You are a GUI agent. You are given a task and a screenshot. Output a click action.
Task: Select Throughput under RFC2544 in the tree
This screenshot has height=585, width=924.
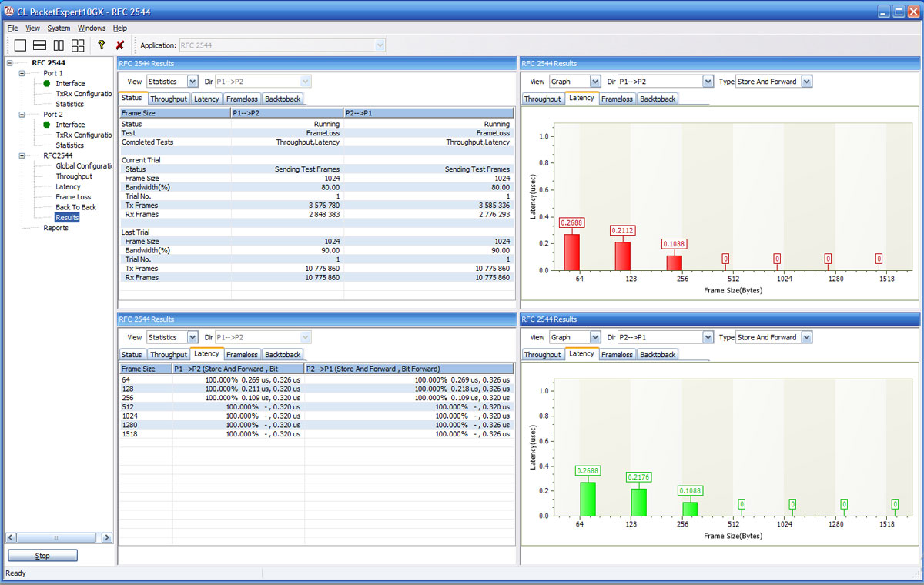[74, 176]
